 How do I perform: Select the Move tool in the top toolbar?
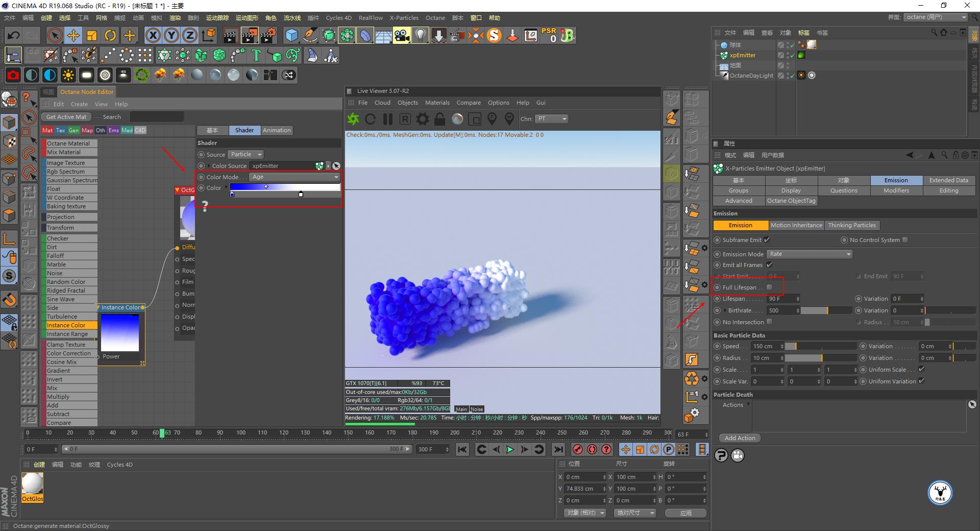(x=73, y=35)
